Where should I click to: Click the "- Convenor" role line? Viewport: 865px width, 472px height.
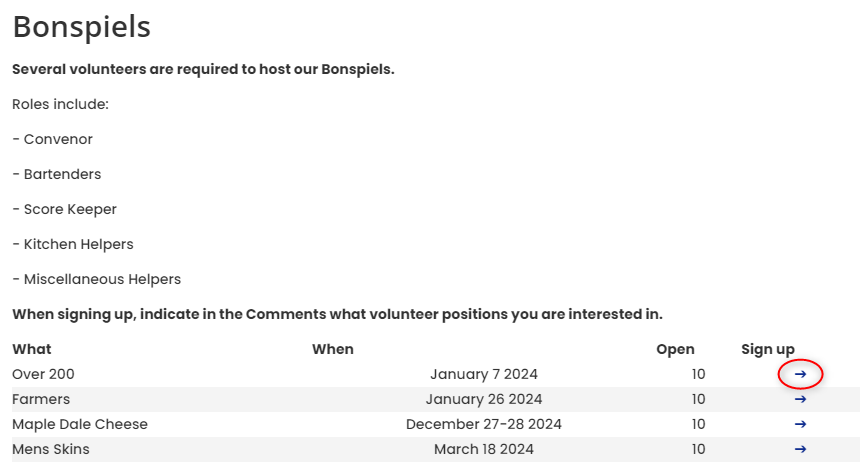click(52, 139)
